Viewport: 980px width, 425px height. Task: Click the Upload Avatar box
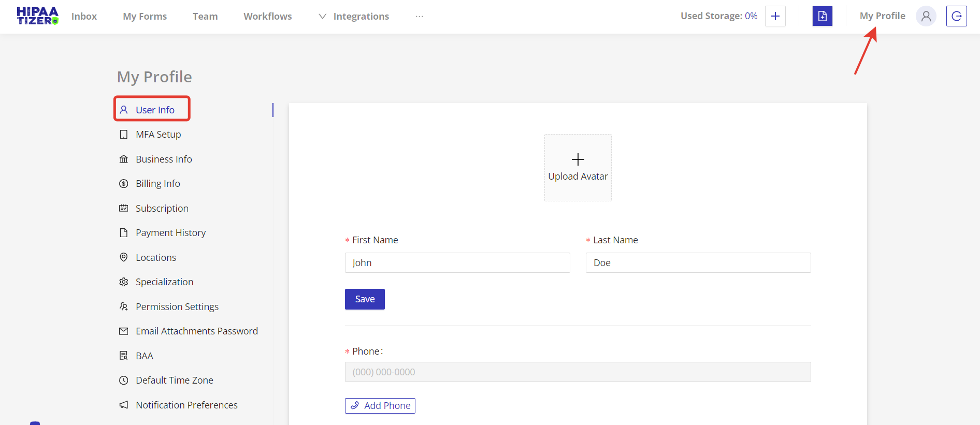[578, 168]
